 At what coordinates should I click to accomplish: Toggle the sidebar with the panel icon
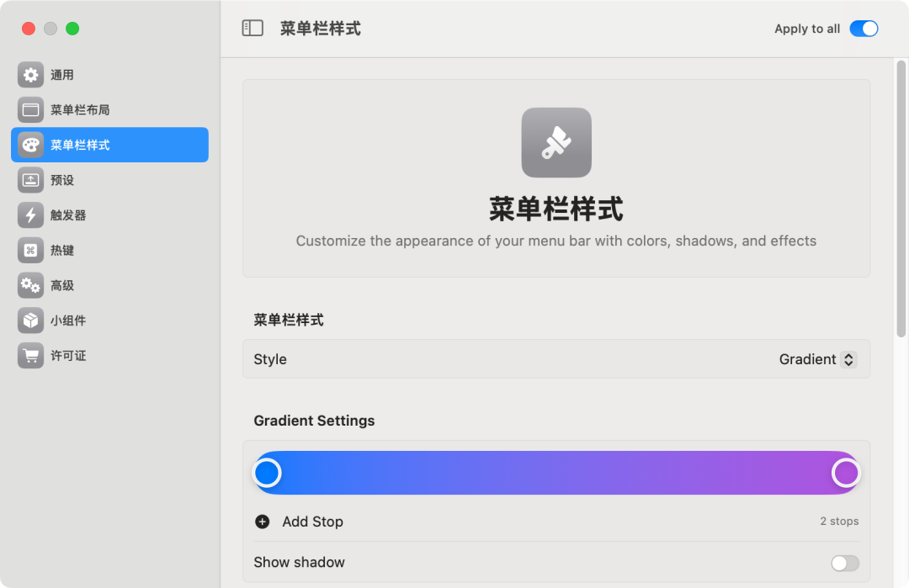click(x=252, y=29)
